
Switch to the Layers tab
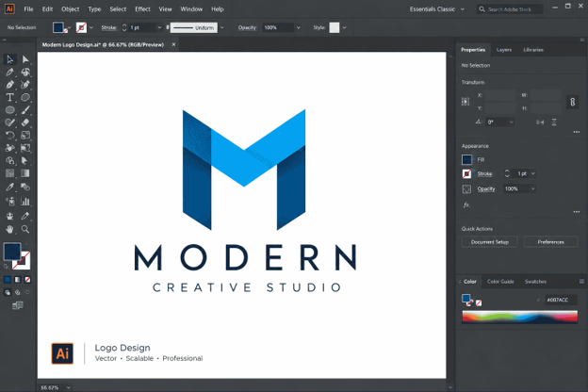pyautogui.click(x=503, y=50)
